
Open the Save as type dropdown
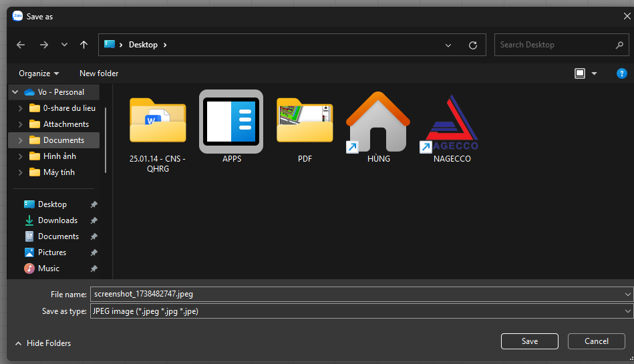(x=627, y=311)
